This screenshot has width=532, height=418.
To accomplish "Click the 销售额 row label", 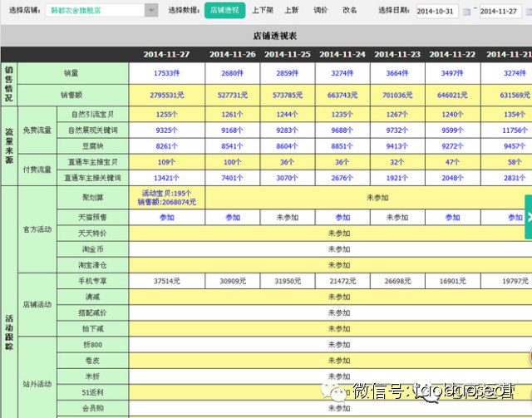I will (x=71, y=96).
